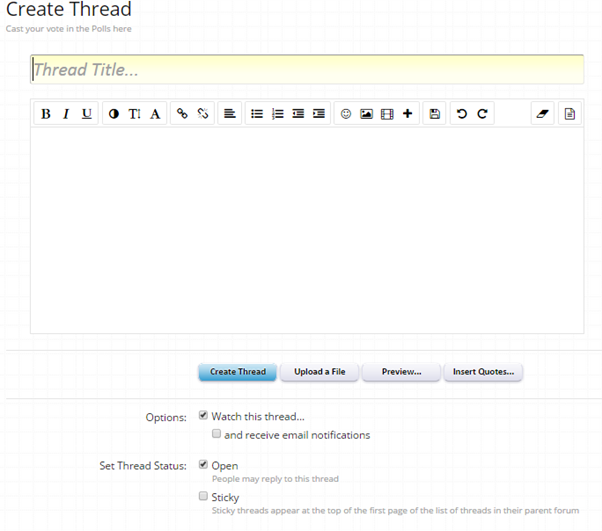Undo the last edit
Screen dimensions: 602x531
tap(461, 114)
